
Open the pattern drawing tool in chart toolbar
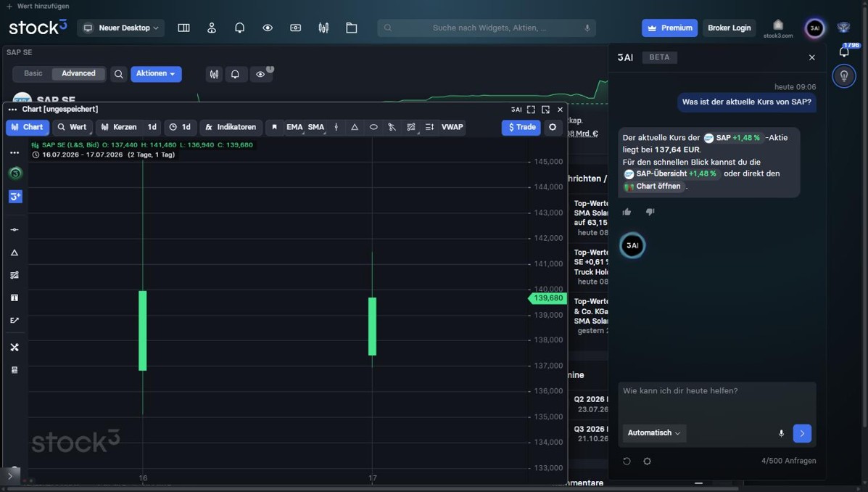click(x=410, y=127)
